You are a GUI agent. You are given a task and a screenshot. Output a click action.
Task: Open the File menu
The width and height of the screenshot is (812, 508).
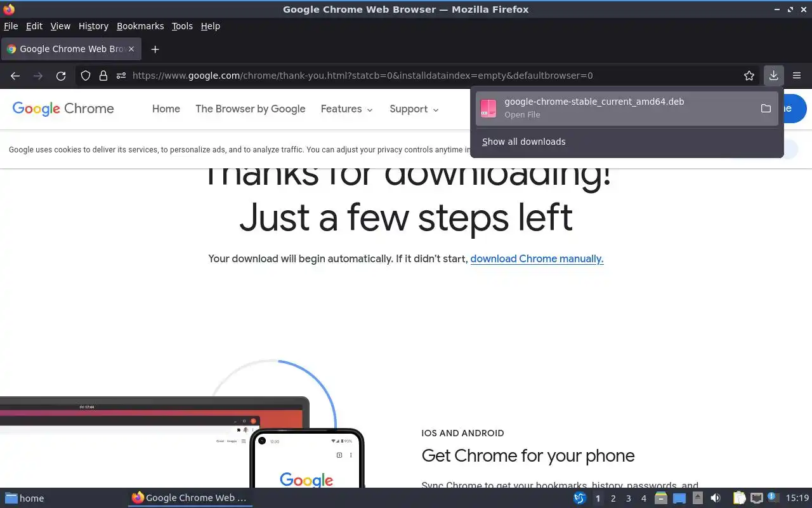coord(11,26)
